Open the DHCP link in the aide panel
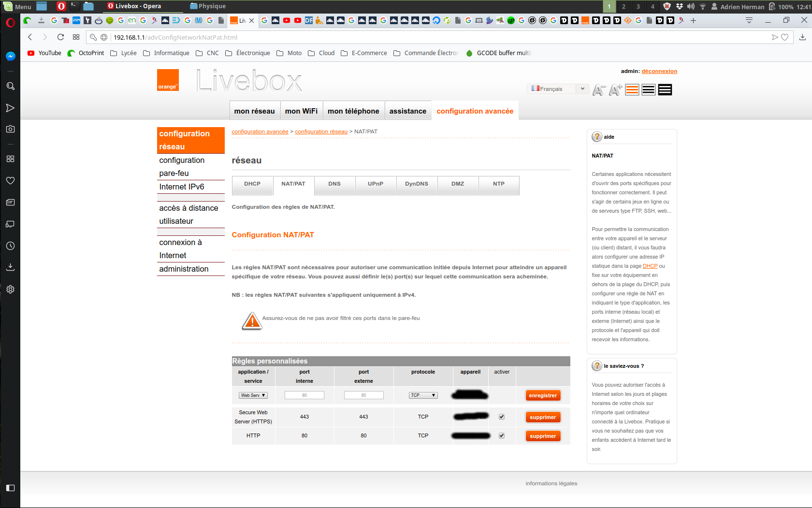The height and width of the screenshot is (508, 812). coord(650,266)
